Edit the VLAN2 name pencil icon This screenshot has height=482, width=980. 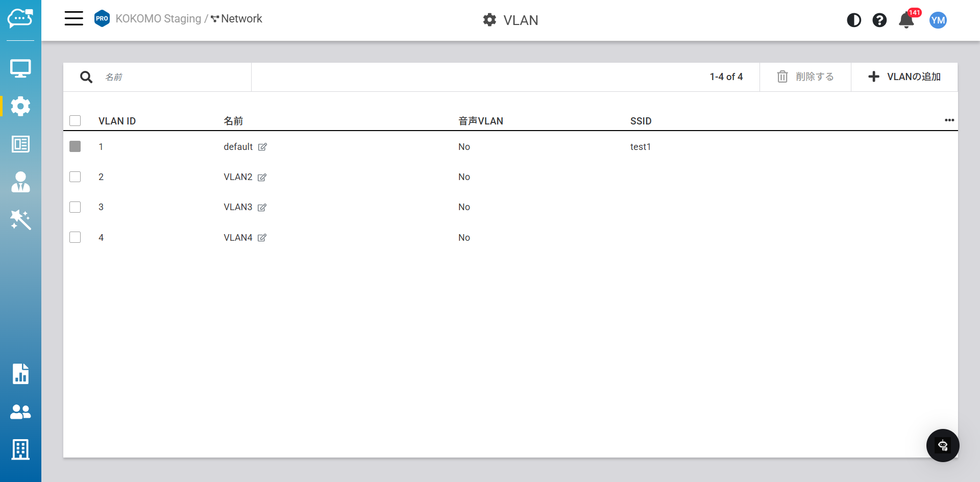coord(262,177)
